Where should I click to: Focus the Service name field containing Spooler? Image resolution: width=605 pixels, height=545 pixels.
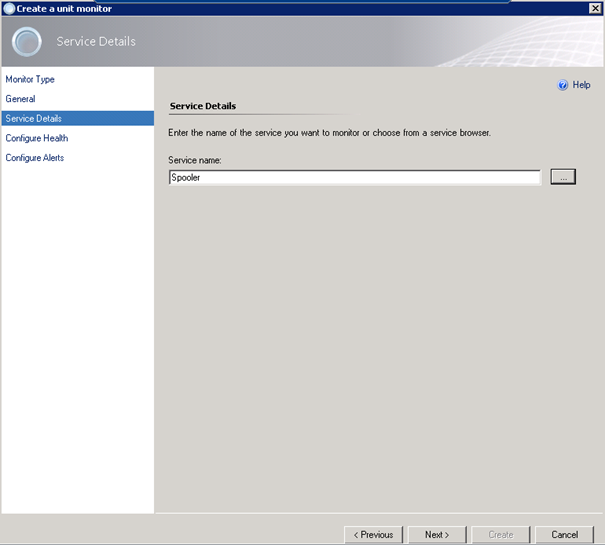(355, 178)
